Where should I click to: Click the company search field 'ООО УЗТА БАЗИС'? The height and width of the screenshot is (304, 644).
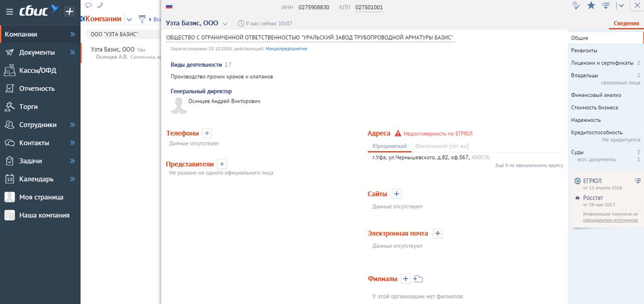click(121, 34)
